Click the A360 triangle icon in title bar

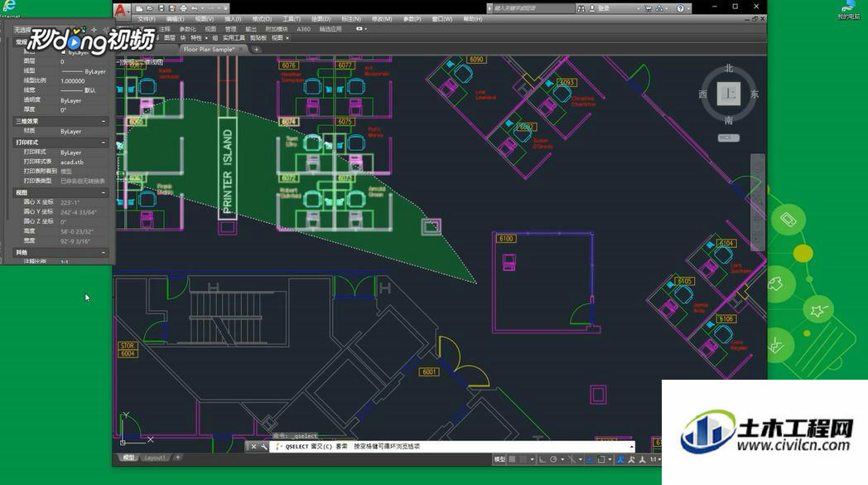pyautogui.click(x=659, y=8)
